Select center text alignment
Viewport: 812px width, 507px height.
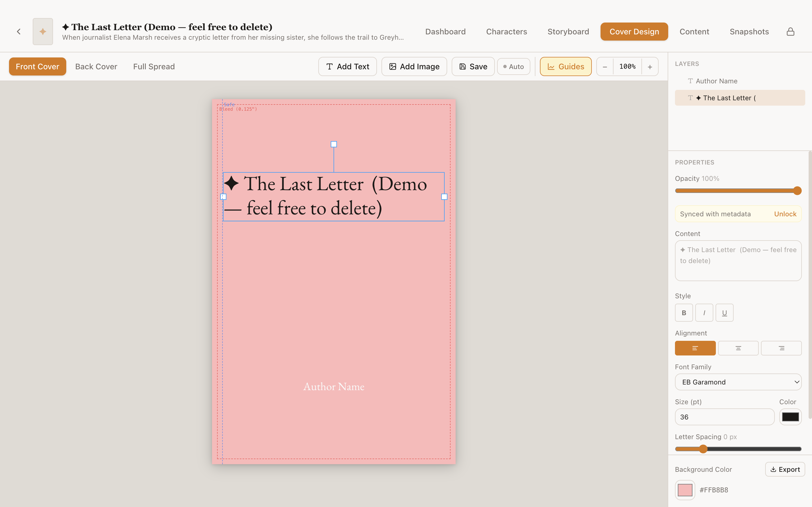click(738, 348)
